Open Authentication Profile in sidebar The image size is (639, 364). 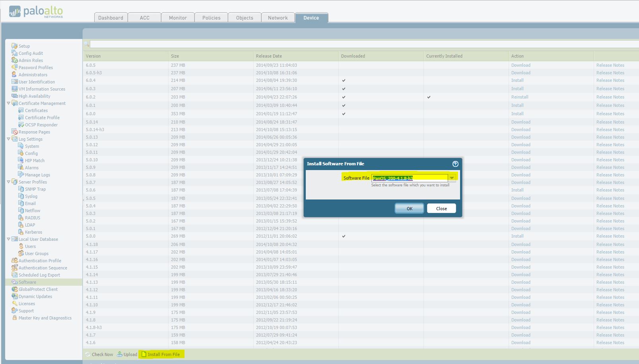(x=40, y=261)
